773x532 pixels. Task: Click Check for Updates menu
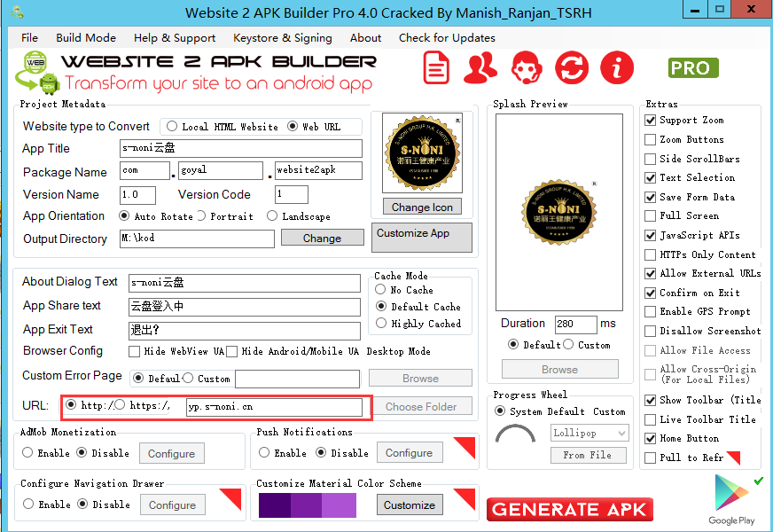[x=447, y=37]
